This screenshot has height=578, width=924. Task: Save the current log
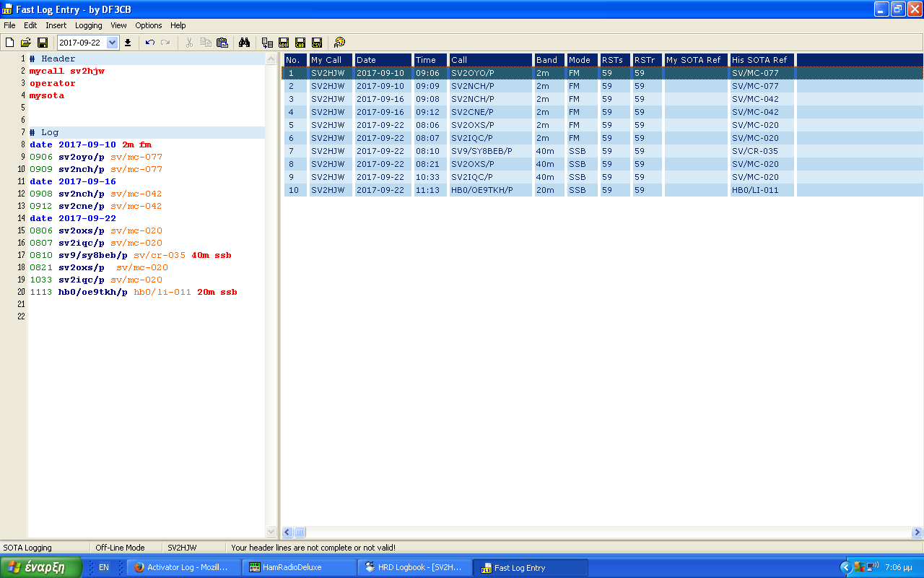tap(43, 43)
